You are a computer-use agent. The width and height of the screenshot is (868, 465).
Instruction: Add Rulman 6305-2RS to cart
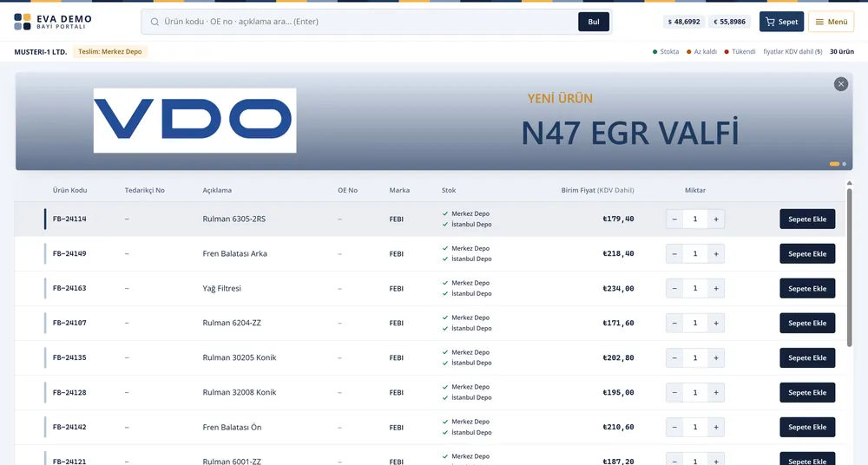pos(807,219)
